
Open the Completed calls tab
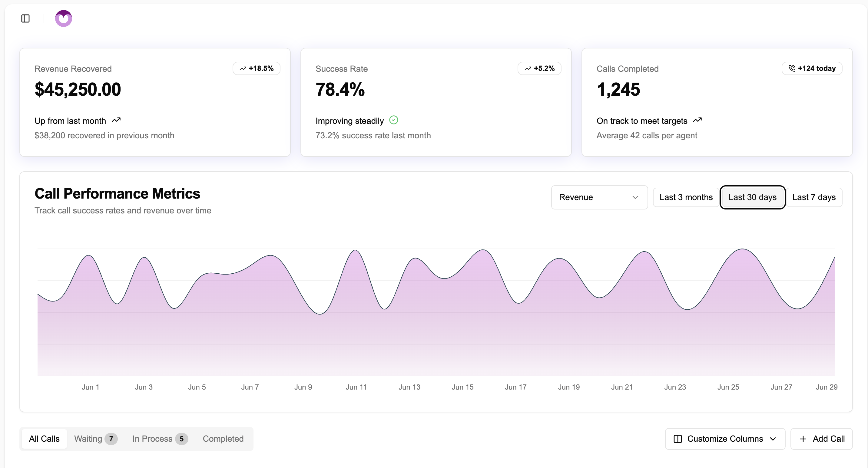pos(223,439)
